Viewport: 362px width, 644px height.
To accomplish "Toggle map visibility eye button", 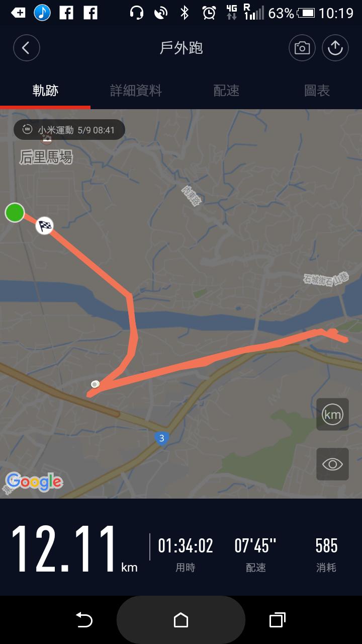I will (332, 464).
